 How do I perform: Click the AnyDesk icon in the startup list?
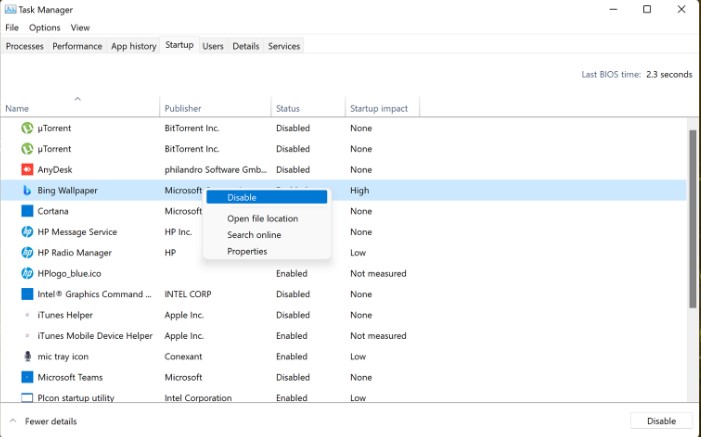tap(28, 170)
